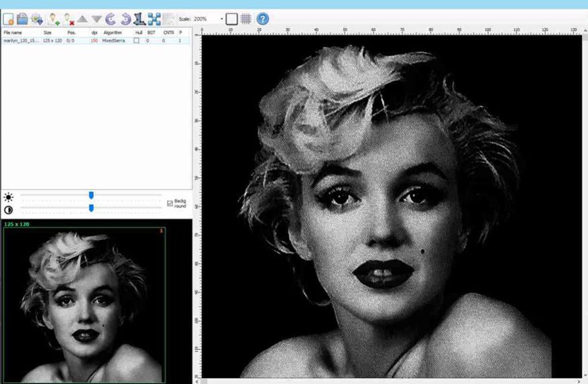
Task: Click the '125 x 120' size cell
Action: [x=52, y=40]
